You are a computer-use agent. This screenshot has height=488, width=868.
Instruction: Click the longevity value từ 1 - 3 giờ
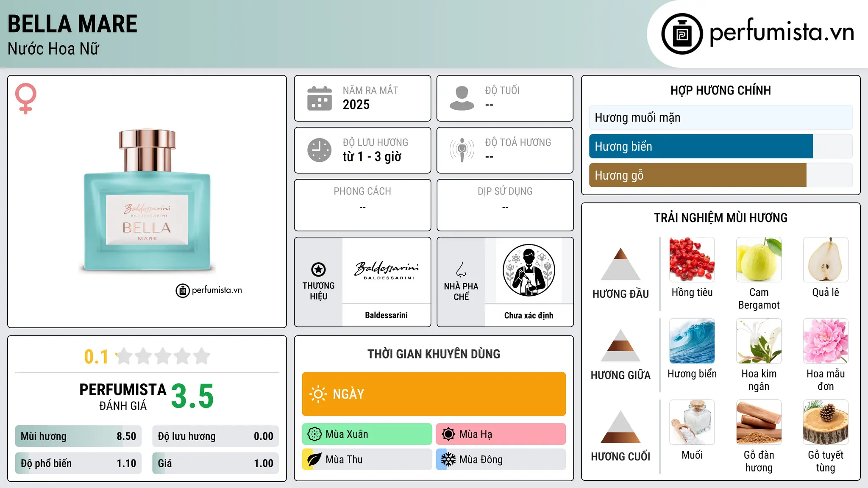(372, 157)
